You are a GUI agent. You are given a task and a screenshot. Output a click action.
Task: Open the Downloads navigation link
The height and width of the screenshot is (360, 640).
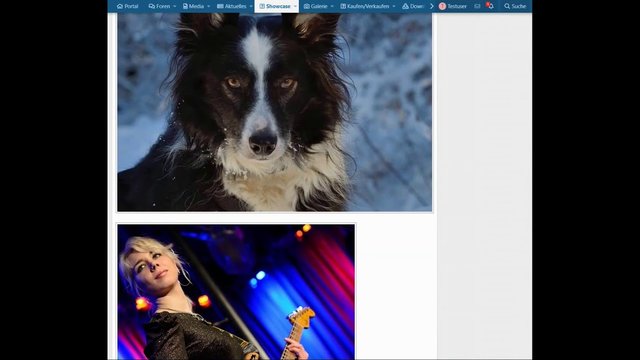(413, 6)
